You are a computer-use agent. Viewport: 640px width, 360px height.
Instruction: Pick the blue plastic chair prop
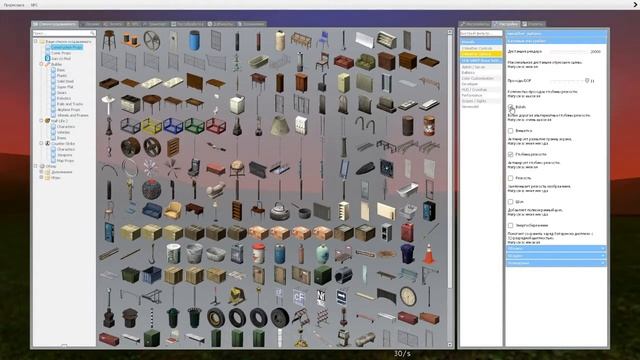pos(322,40)
